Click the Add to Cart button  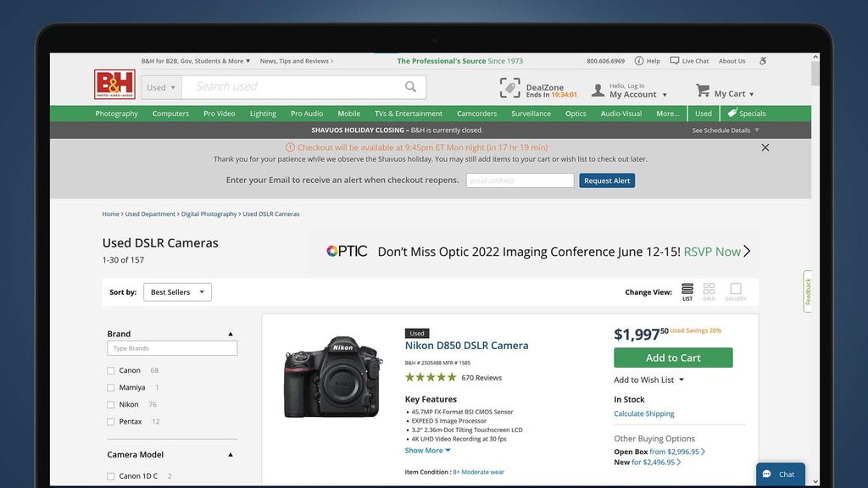click(x=673, y=358)
